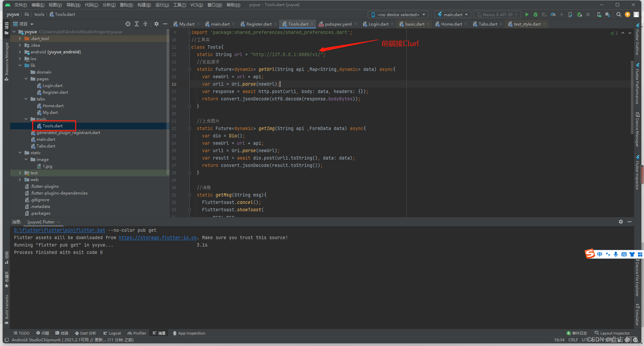Viewport: 644px width, 346px height.
Task: Open the Project panel settings gear
Action: point(156,24)
